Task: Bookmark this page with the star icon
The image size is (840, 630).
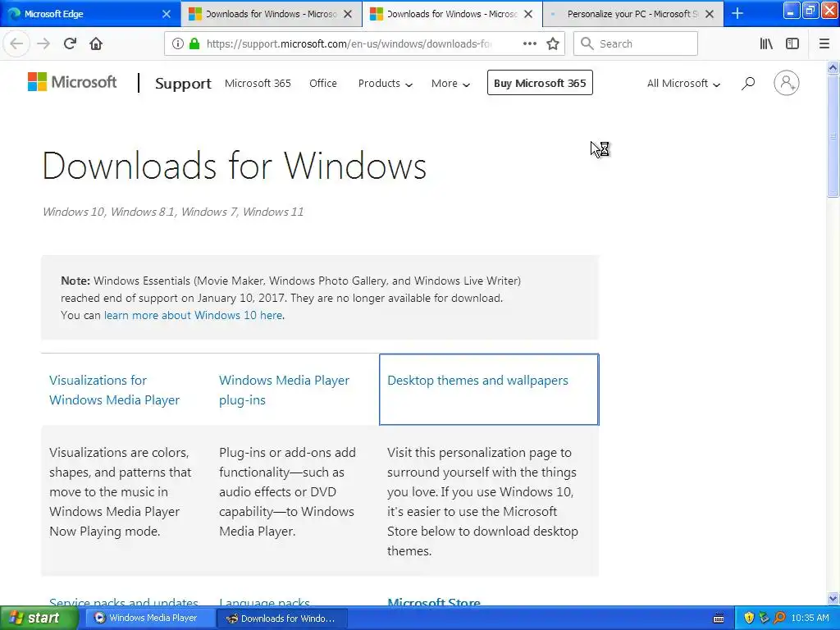Action: tap(553, 43)
